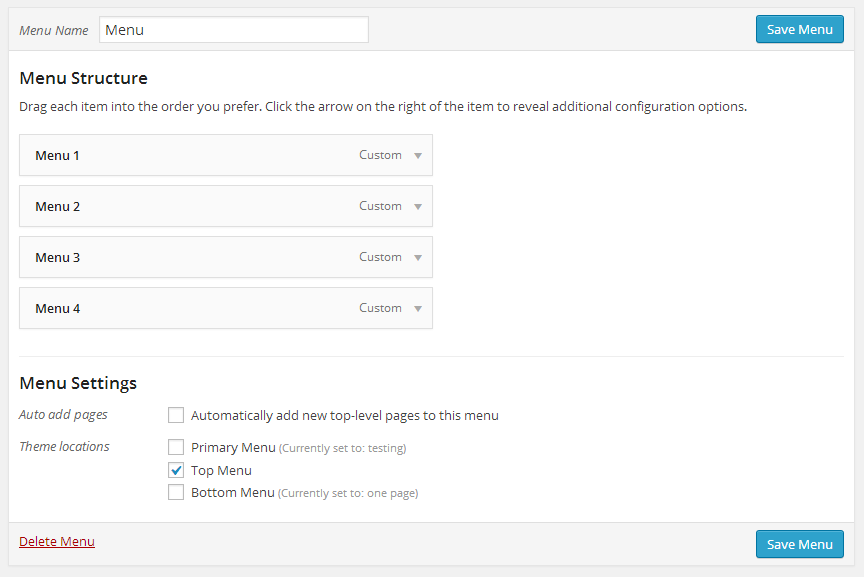Enable automatically add new top-level pages checkbox

point(176,415)
